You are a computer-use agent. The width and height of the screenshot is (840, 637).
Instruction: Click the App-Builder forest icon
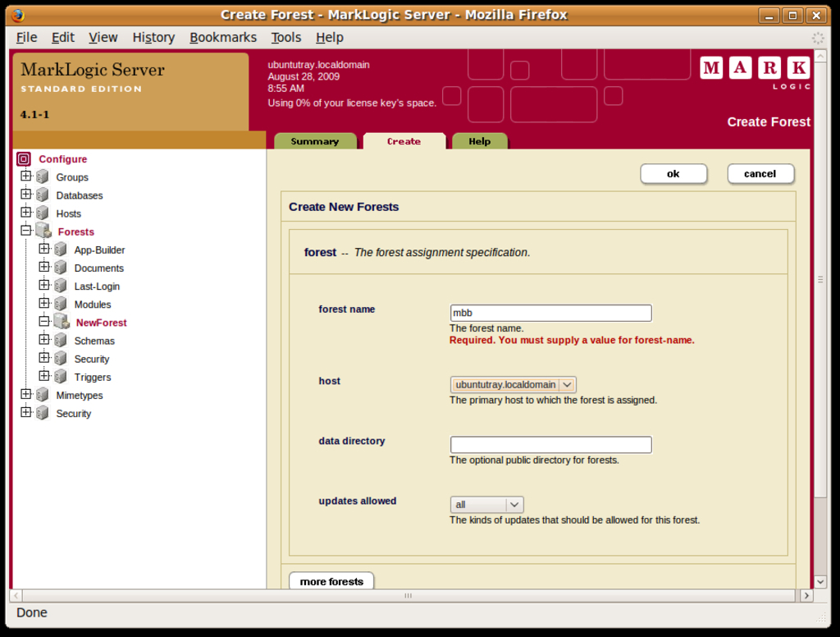(x=61, y=250)
